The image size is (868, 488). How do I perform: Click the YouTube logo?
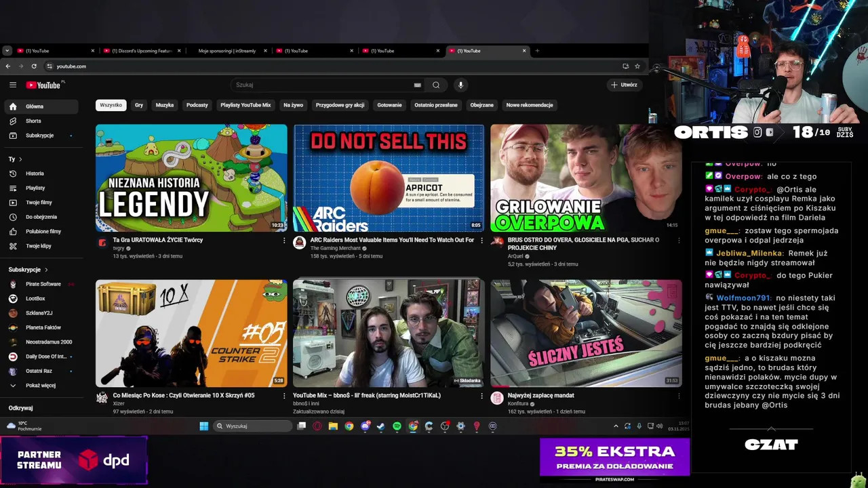point(43,85)
